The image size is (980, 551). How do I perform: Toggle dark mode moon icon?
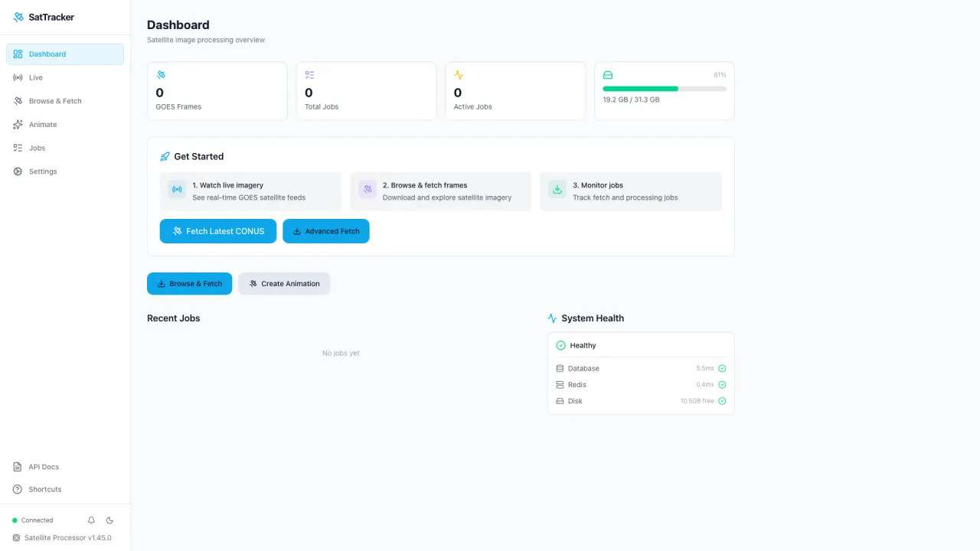pyautogui.click(x=109, y=520)
